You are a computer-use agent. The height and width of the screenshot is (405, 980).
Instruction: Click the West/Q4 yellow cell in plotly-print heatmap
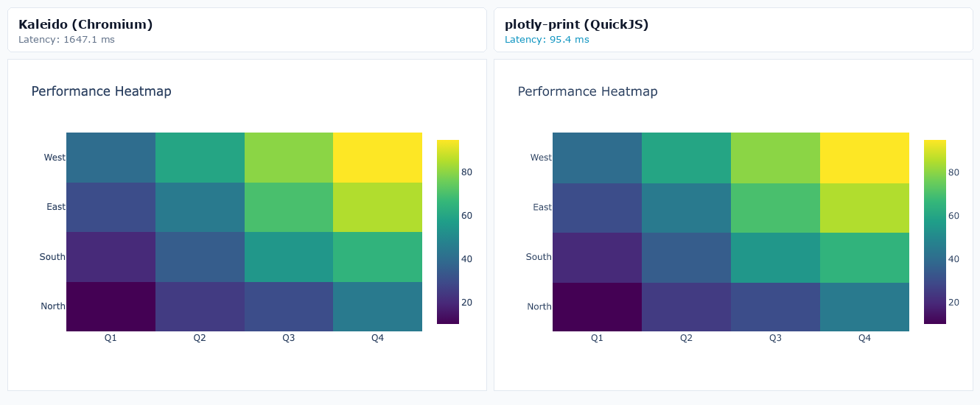point(864,158)
